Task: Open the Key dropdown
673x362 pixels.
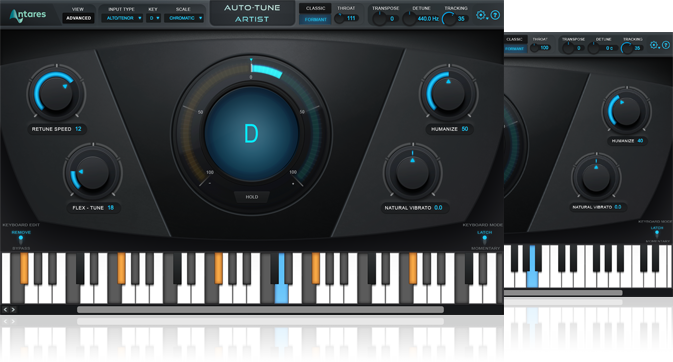Action: tap(154, 18)
